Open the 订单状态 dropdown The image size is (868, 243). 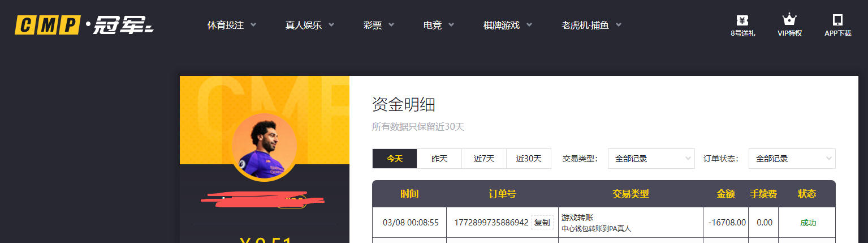coord(792,159)
